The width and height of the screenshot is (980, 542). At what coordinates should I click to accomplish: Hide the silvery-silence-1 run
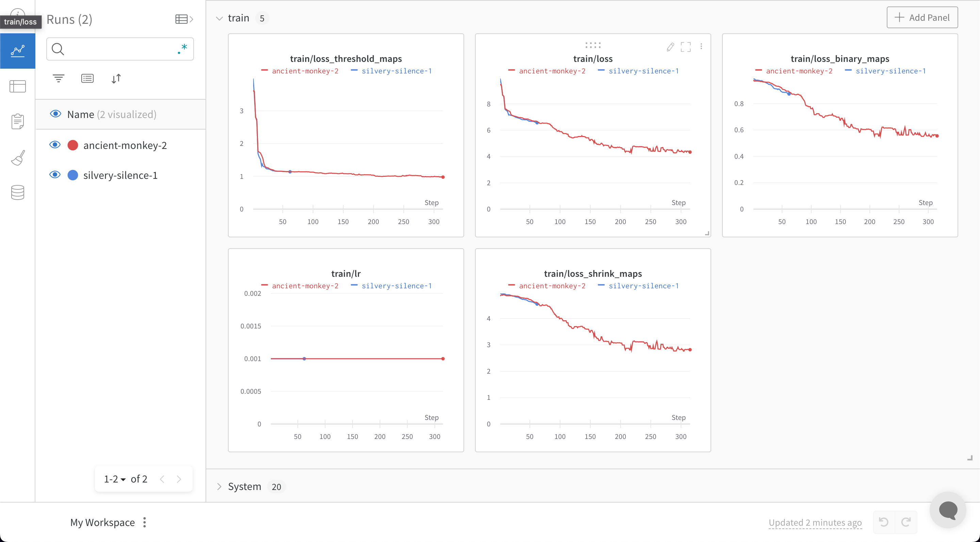[x=55, y=174]
